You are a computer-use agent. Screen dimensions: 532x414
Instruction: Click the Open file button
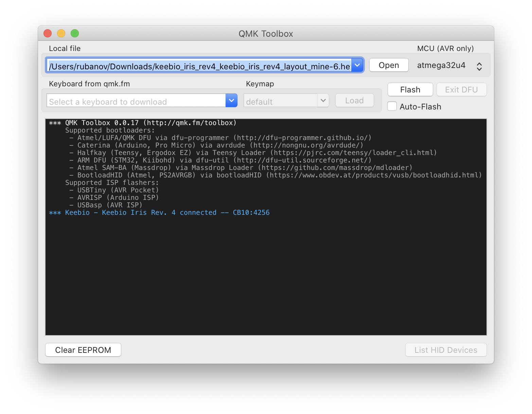click(389, 65)
